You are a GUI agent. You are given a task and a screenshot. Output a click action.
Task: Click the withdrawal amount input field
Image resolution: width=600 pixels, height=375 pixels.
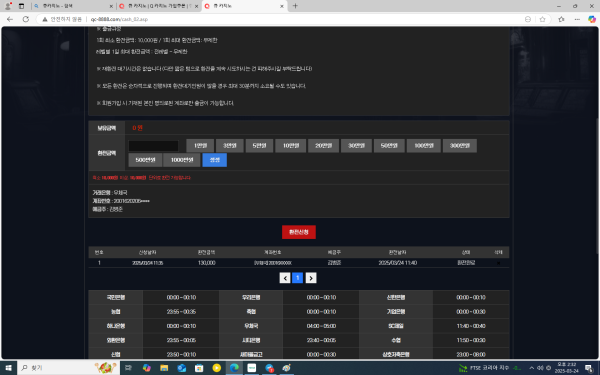pyautogui.click(x=153, y=146)
